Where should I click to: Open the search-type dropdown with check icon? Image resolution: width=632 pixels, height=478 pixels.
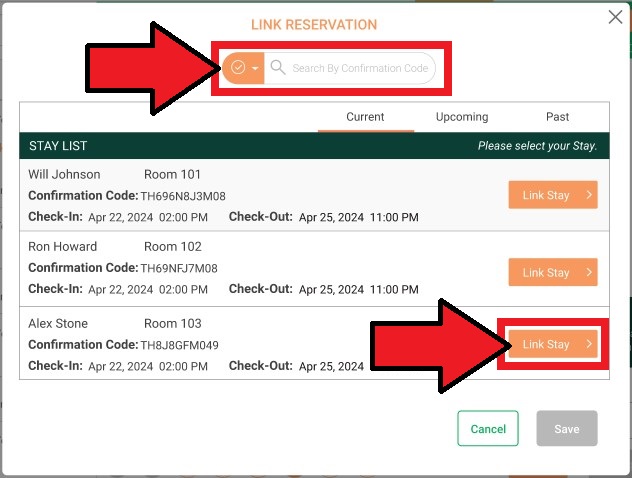click(x=243, y=68)
